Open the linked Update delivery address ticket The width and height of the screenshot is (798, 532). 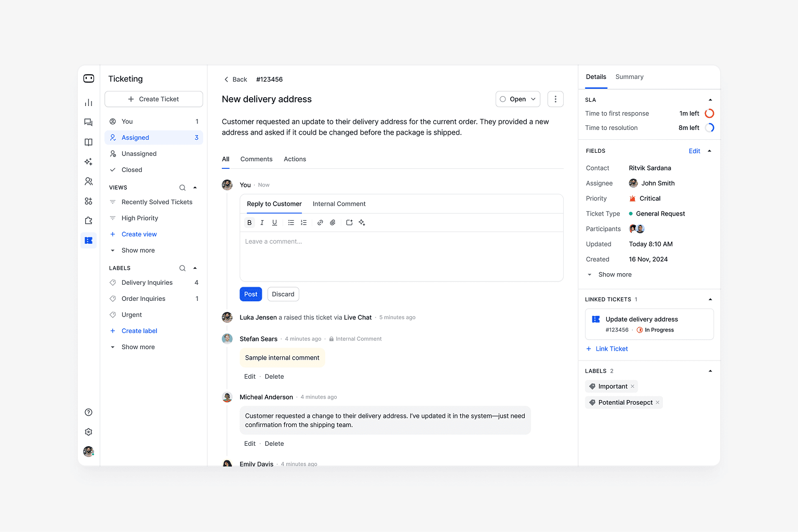click(649, 324)
